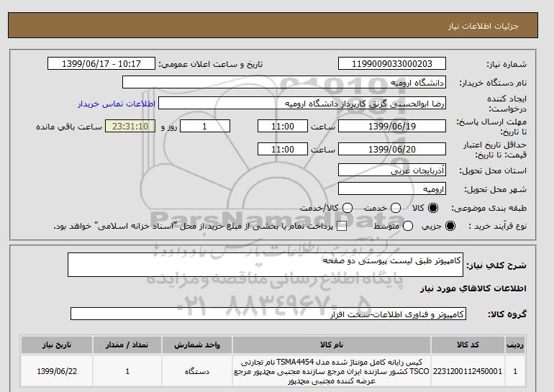554x392 pixels.
Task: Select the کالا/خدمت radio button
Action: coord(348,208)
